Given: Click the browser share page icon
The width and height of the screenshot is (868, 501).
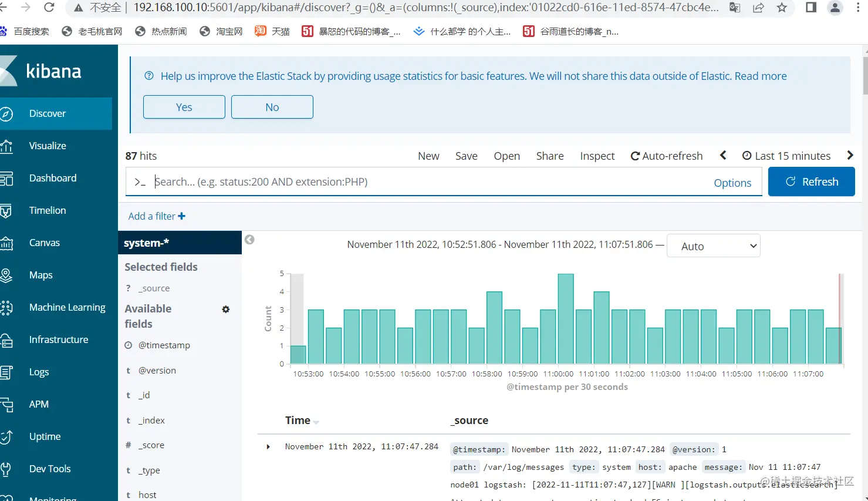Looking at the screenshot, I should [x=758, y=8].
